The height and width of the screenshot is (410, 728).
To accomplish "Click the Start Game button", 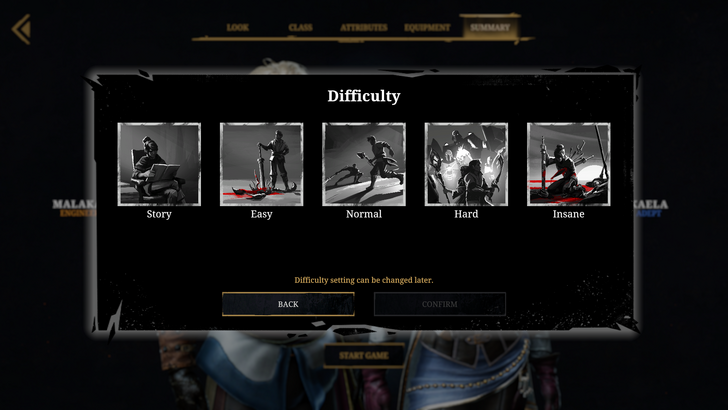I will [x=364, y=356].
